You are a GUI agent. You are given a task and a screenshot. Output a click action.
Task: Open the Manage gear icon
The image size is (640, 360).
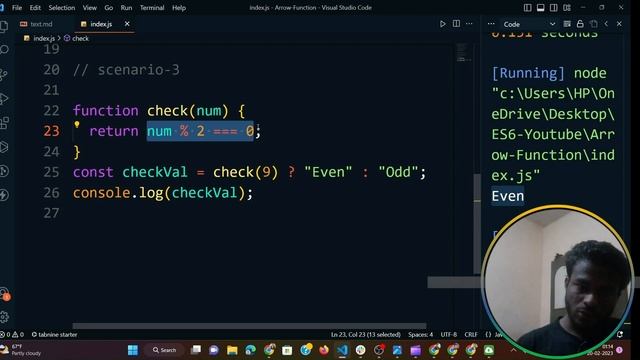[4, 317]
